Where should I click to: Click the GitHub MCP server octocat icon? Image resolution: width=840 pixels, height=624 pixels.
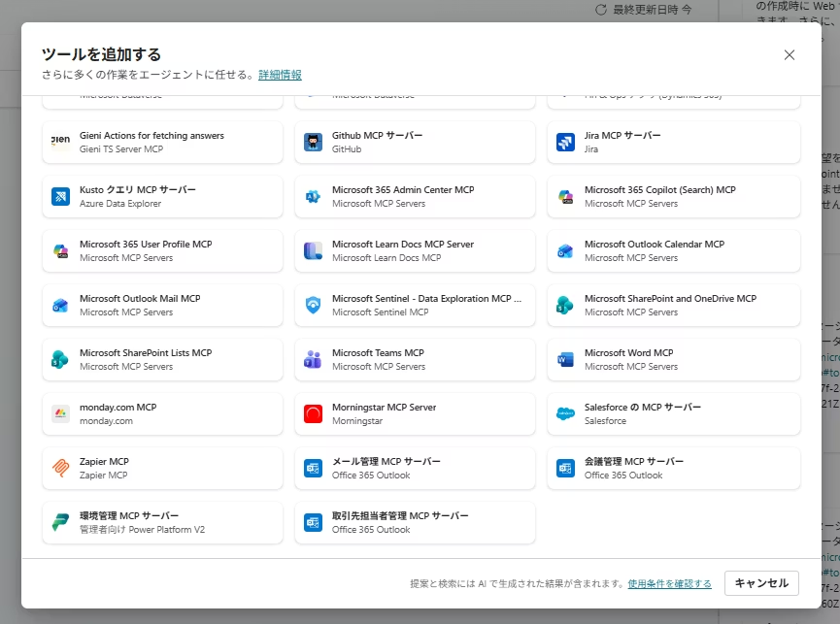[x=313, y=143]
